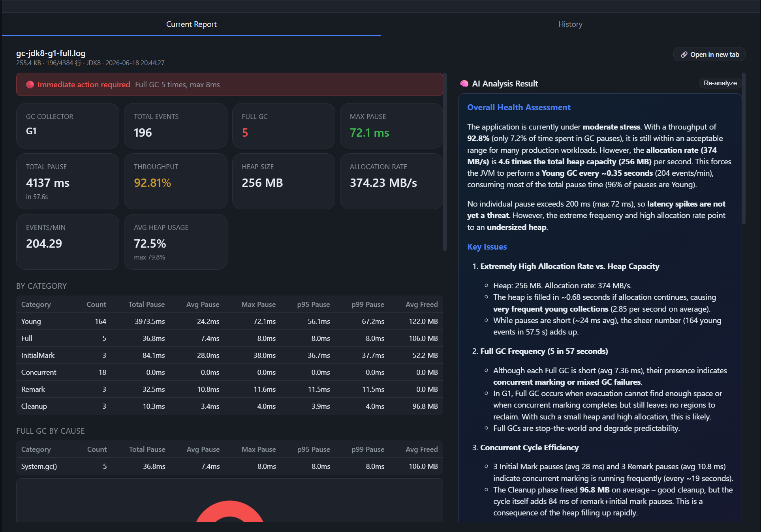Viewport: 761px width, 532px height.
Task: Select the Remark category row
Action: pyautogui.click(x=229, y=389)
